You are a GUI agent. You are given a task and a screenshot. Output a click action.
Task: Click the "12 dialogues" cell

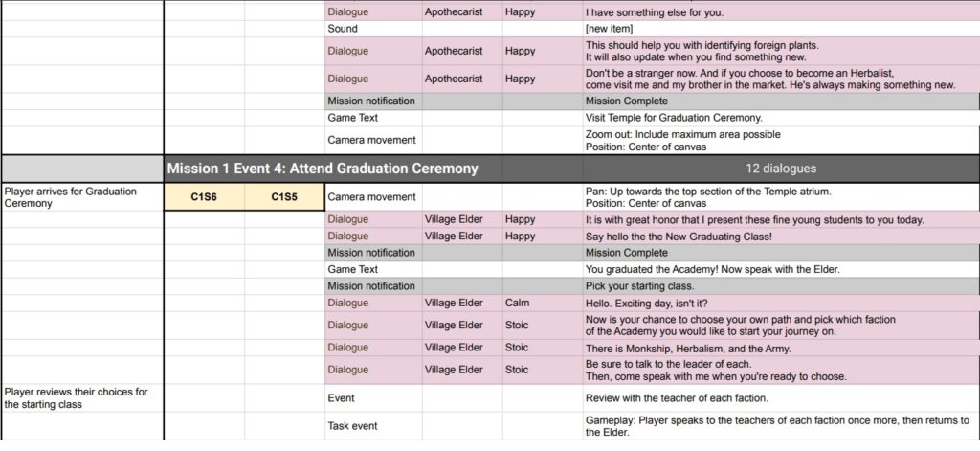click(x=781, y=169)
